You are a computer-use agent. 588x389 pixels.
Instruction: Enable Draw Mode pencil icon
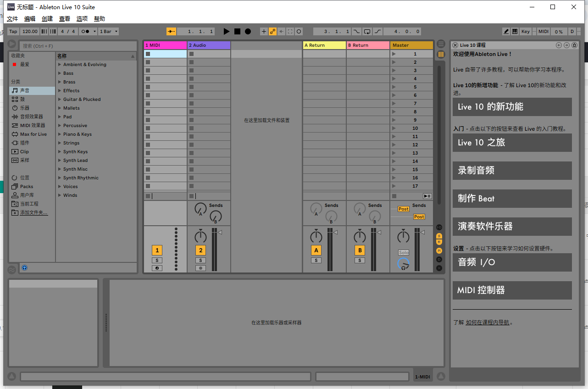click(x=506, y=31)
